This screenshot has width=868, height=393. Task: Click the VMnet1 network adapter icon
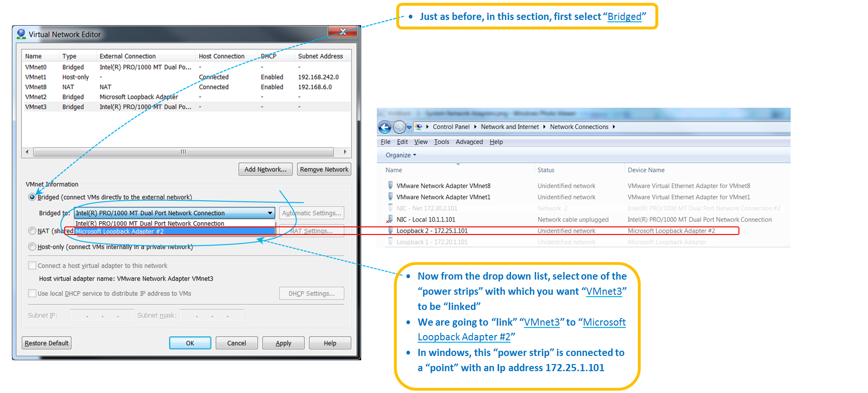click(390, 196)
